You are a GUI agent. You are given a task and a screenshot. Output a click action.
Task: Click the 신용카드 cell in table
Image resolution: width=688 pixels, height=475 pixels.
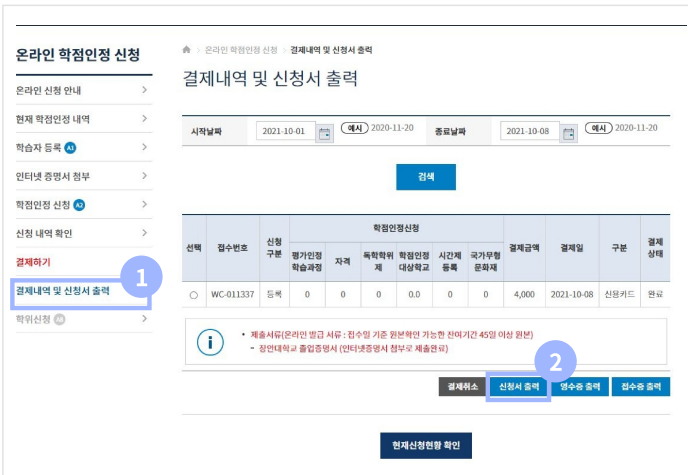click(620, 294)
